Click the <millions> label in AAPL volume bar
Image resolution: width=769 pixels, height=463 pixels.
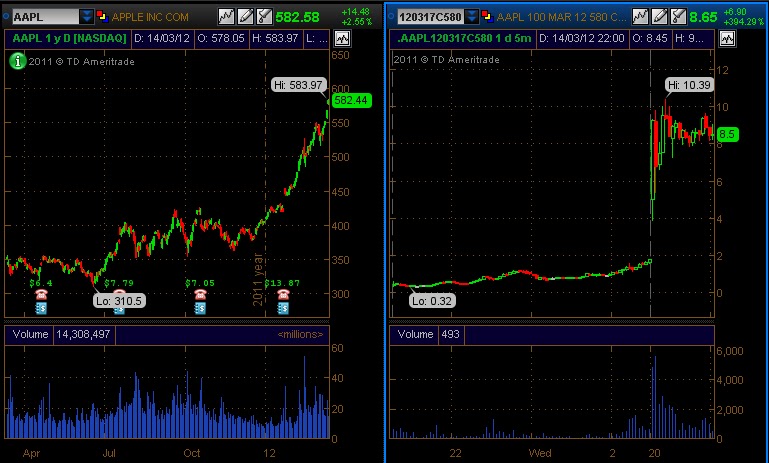point(300,334)
